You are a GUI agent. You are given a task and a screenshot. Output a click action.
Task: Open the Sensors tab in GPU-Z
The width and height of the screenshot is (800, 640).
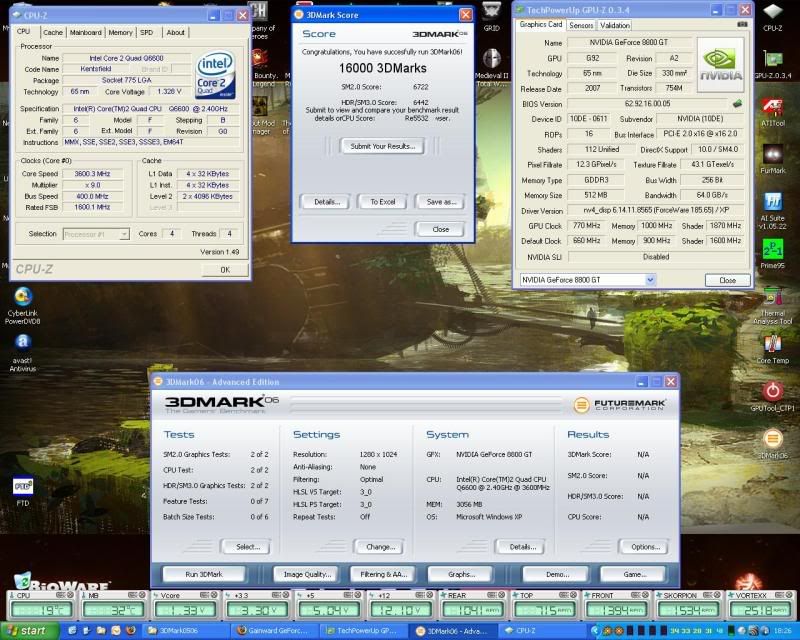pyautogui.click(x=581, y=25)
